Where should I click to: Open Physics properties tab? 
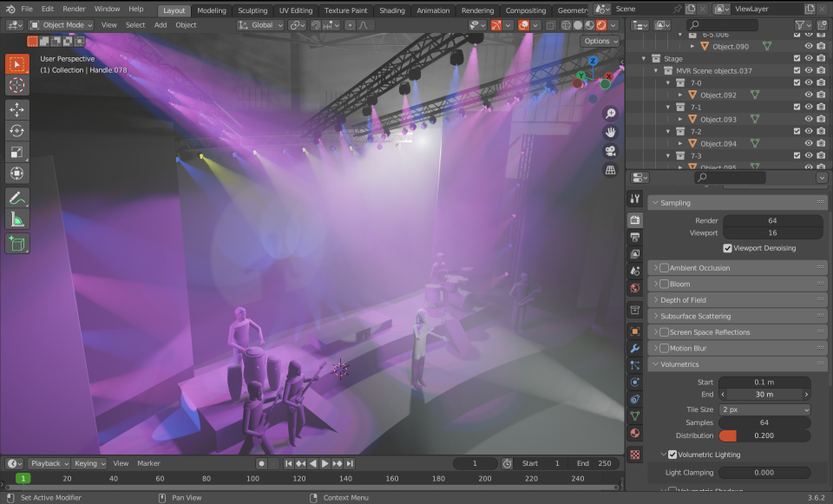tap(635, 383)
